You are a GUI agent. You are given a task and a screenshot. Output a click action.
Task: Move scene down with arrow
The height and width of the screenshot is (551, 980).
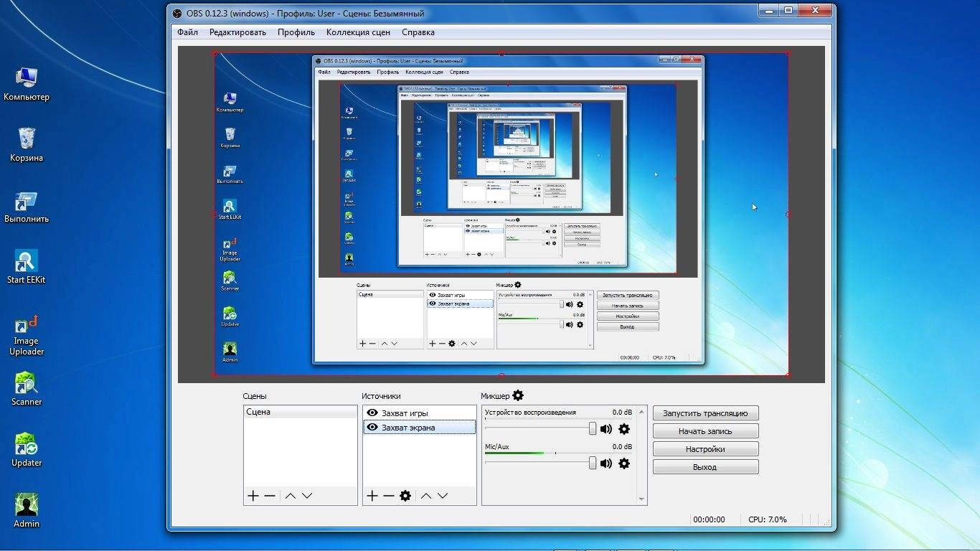307,496
